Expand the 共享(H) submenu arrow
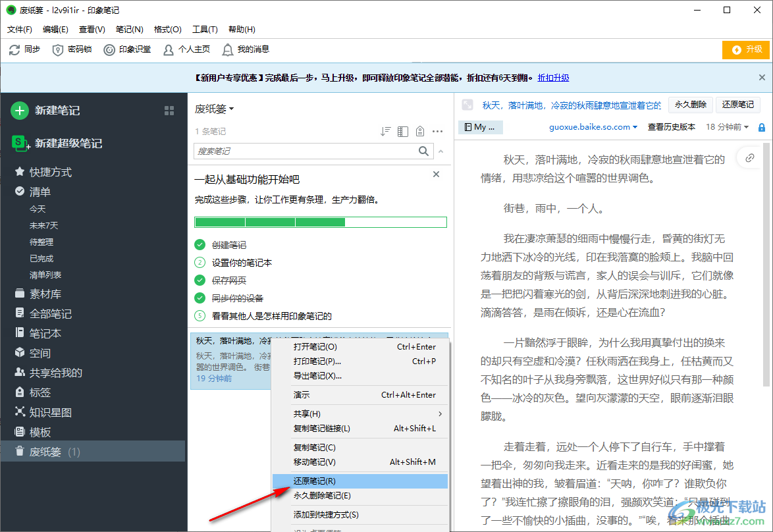Image resolution: width=773 pixels, height=532 pixels. tap(440, 413)
